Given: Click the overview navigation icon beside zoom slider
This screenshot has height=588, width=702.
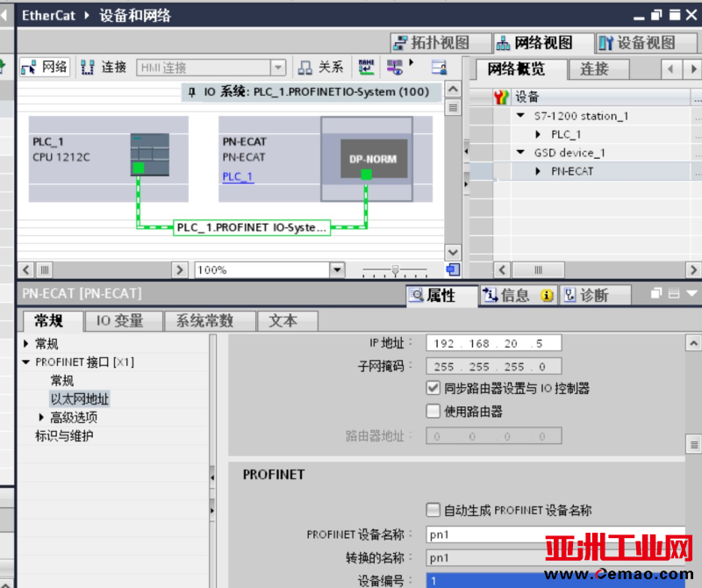Looking at the screenshot, I should point(453,269).
